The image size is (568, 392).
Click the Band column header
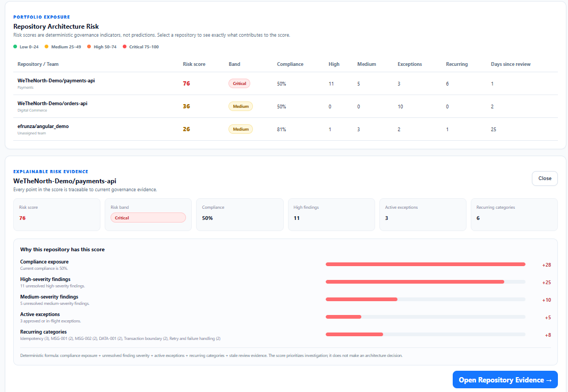pos(234,64)
